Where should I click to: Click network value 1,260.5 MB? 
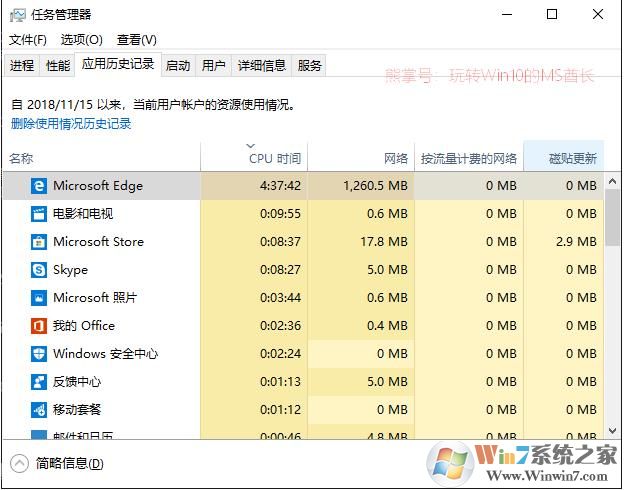pyautogui.click(x=375, y=186)
